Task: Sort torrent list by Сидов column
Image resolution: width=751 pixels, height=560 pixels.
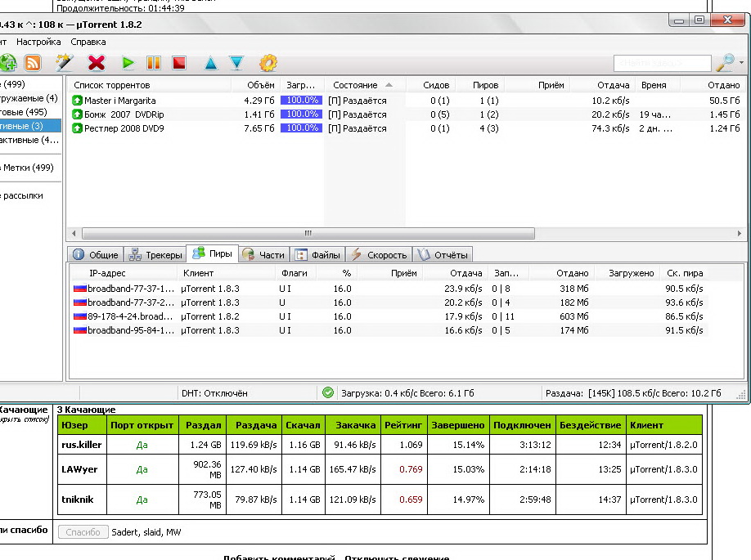Action: 431,85
